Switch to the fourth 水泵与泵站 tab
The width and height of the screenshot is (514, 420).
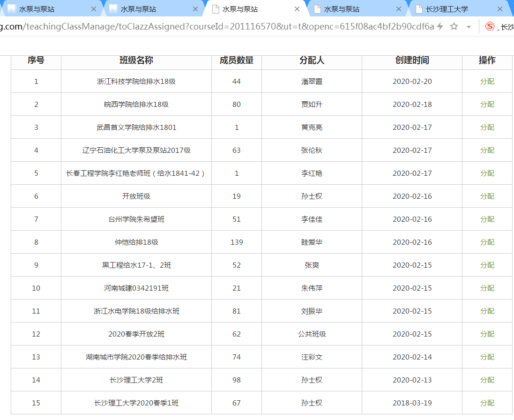point(342,9)
